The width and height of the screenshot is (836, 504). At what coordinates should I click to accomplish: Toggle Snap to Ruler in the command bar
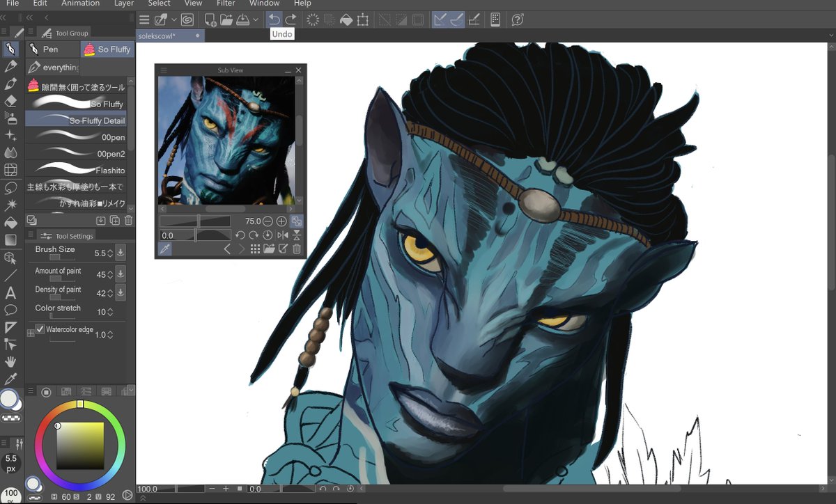click(x=440, y=19)
